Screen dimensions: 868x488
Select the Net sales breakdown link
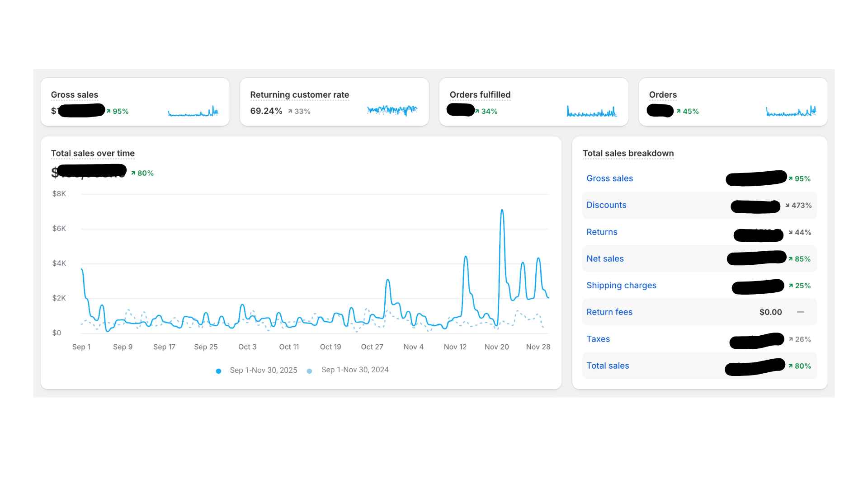tap(605, 259)
